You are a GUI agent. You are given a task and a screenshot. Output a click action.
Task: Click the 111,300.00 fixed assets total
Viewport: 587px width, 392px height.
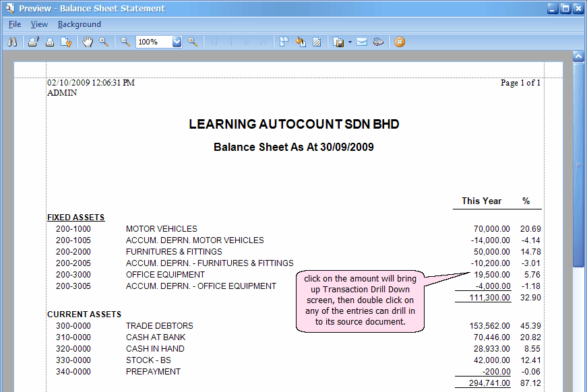coord(490,298)
